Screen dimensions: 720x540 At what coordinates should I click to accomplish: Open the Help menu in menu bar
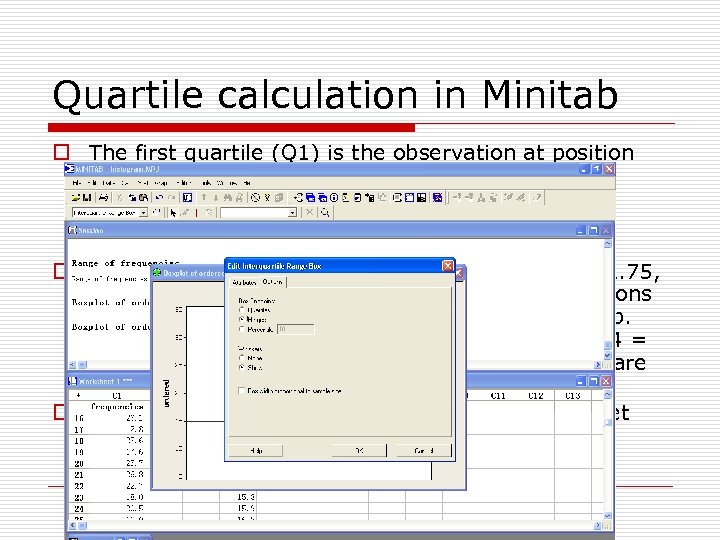point(247,183)
